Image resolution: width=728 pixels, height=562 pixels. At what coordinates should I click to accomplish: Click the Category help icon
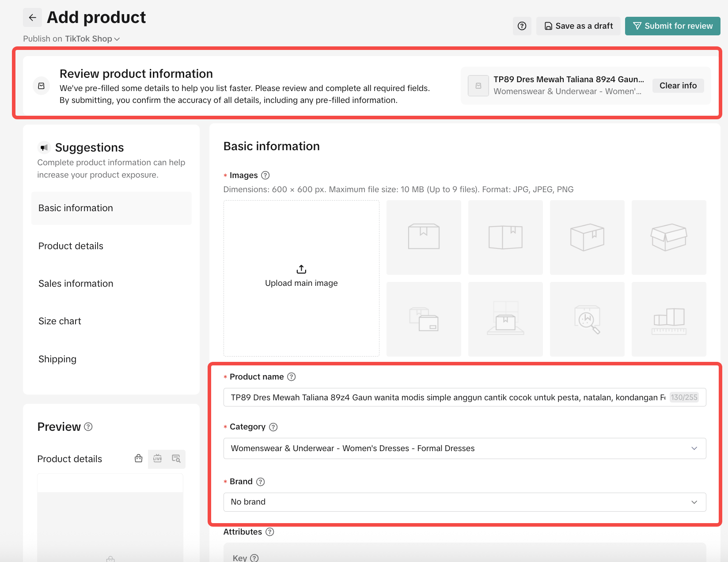[x=273, y=427]
